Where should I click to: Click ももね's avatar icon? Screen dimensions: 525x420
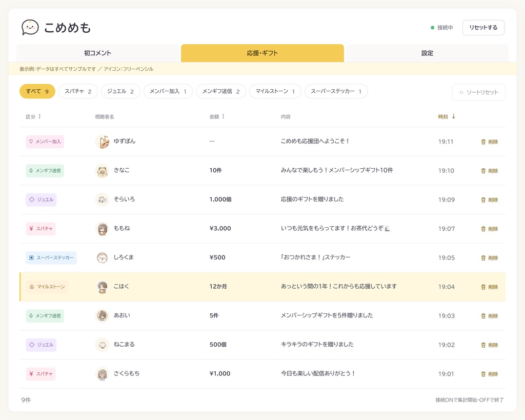(103, 229)
